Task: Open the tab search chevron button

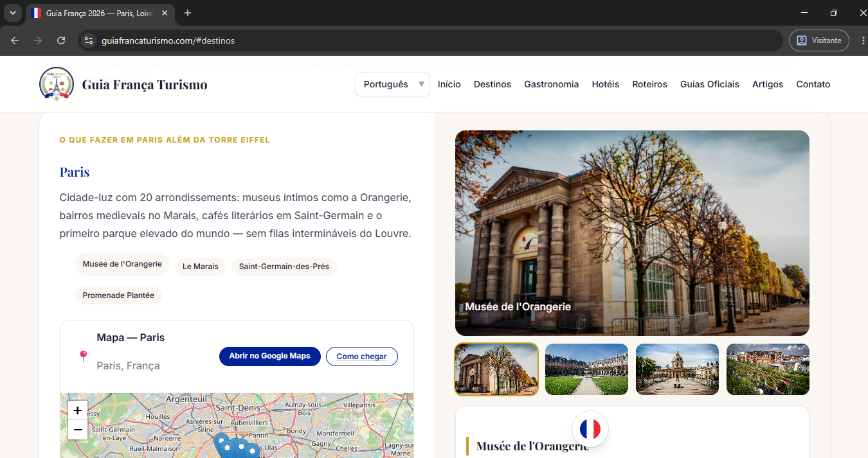Action: (x=12, y=13)
